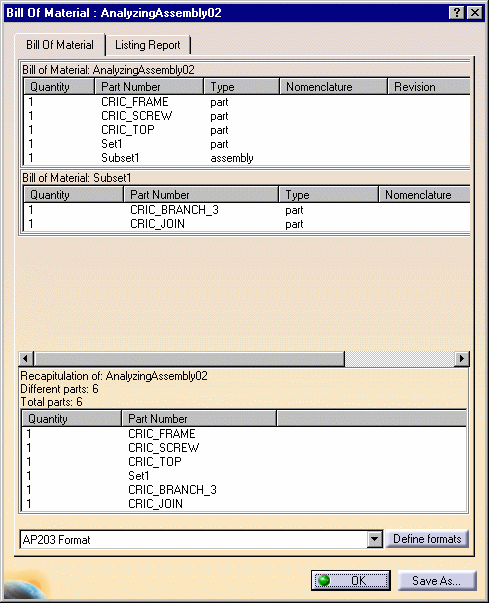Select CRIC_SCREW in AnalyzingAssembly02 table
The height and width of the screenshot is (603, 489).
tap(136, 116)
